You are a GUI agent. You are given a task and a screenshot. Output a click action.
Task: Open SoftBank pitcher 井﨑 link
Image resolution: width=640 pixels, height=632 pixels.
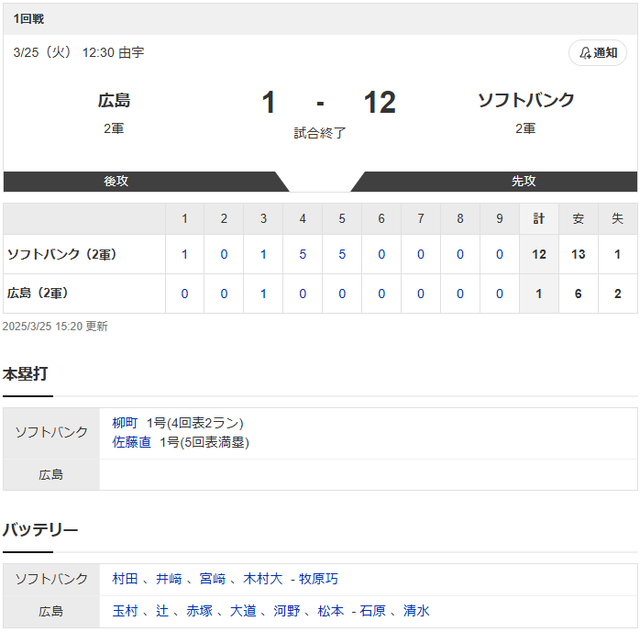point(169,579)
